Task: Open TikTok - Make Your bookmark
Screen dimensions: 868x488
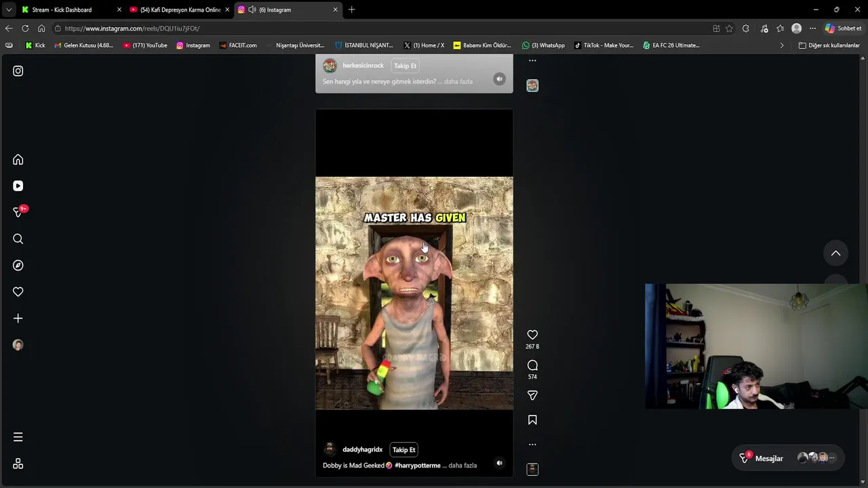Action: click(x=604, y=45)
